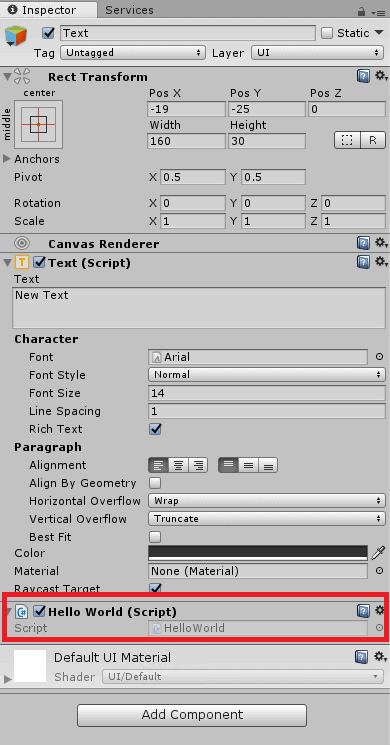Set horizontal alignment to center
The width and height of the screenshot is (390, 745).
pos(179,465)
